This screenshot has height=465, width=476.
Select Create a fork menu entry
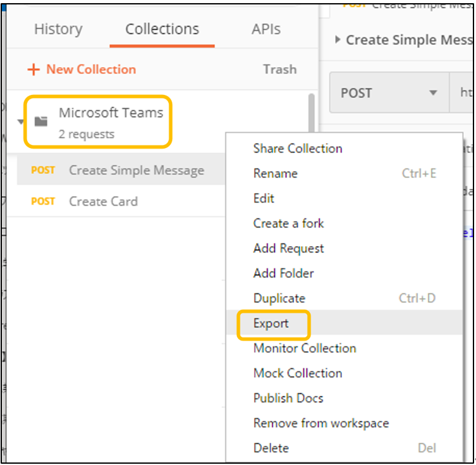345,223
